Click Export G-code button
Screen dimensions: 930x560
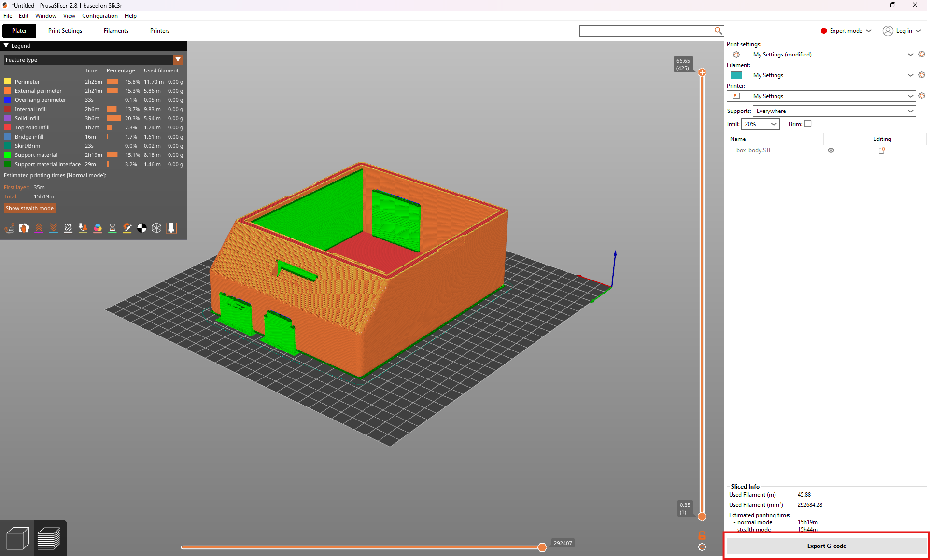tap(827, 546)
